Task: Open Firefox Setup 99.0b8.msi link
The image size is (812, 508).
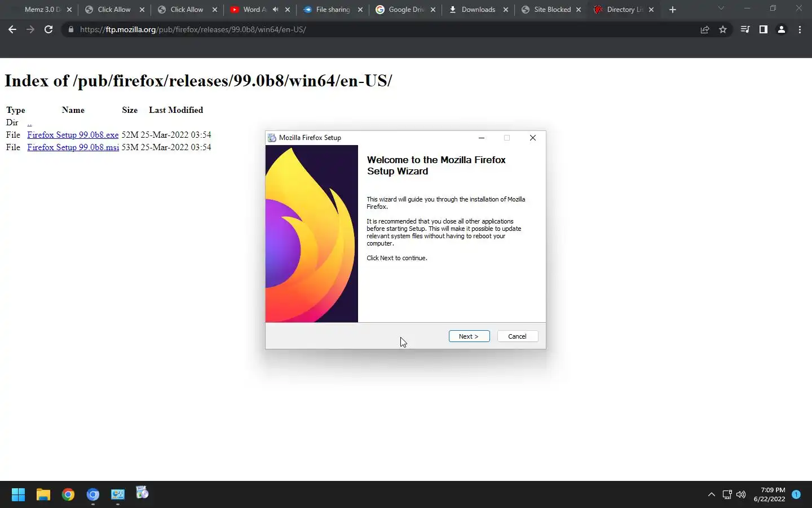Action: click(73, 147)
